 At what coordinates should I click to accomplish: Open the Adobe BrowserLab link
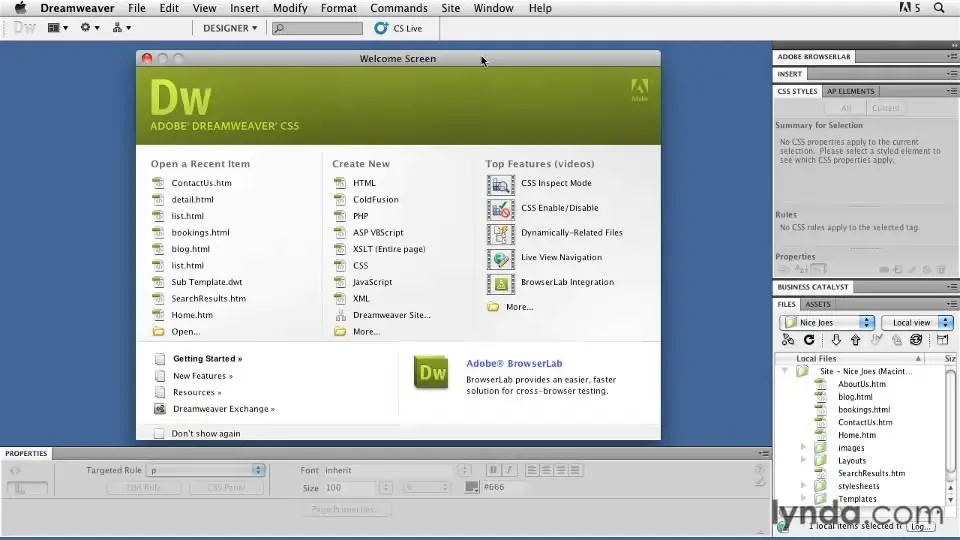(514, 363)
